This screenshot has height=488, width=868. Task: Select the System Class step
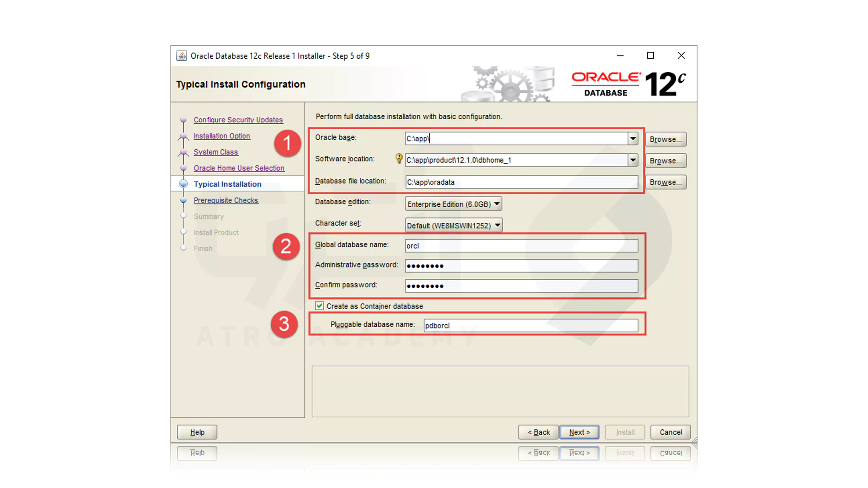click(x=216, y=152)
